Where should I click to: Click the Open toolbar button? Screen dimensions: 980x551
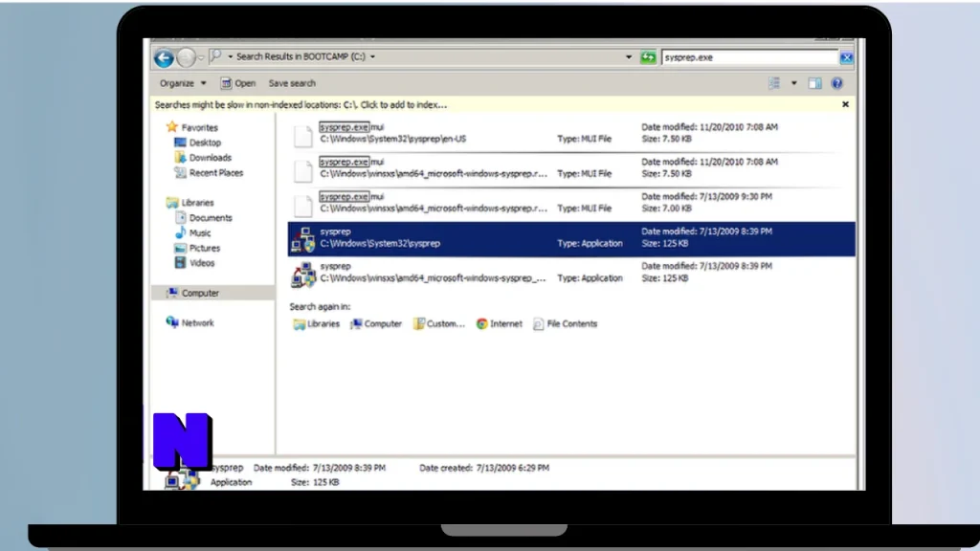pyautogui.click(x=238, y=83)
